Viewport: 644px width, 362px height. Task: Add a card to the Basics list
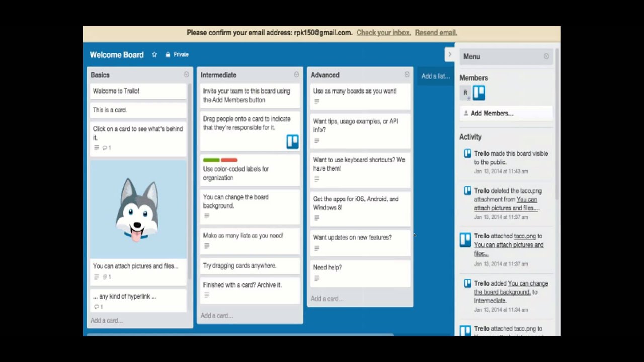tap(107, 320)
